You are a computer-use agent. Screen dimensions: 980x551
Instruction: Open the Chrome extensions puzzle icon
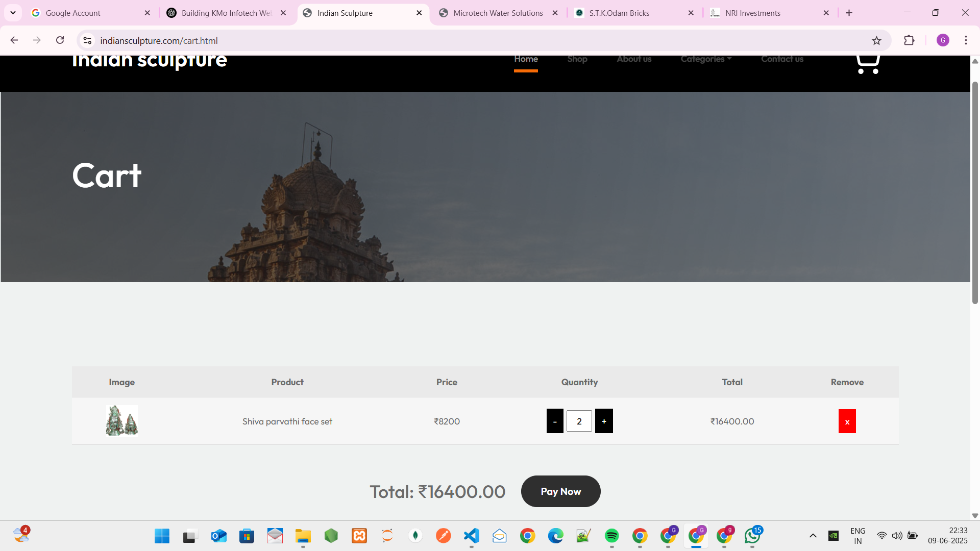click(909, 41)
